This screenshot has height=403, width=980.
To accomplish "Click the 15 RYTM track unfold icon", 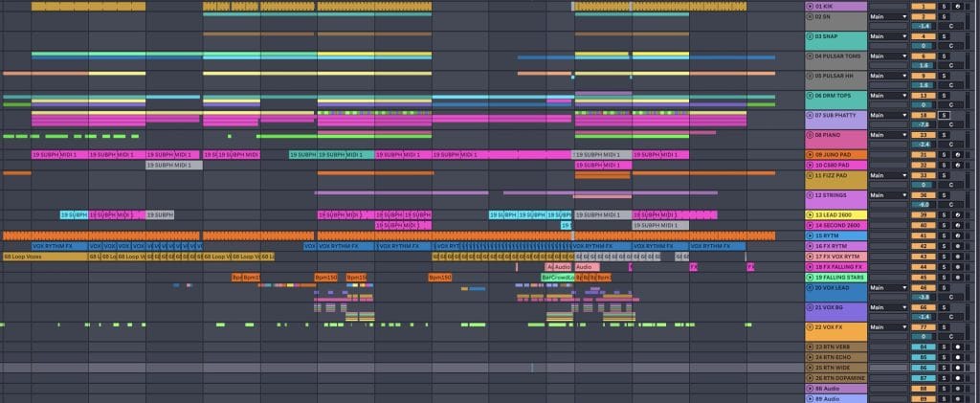I will pyautogui.click(x=812, y=235).
